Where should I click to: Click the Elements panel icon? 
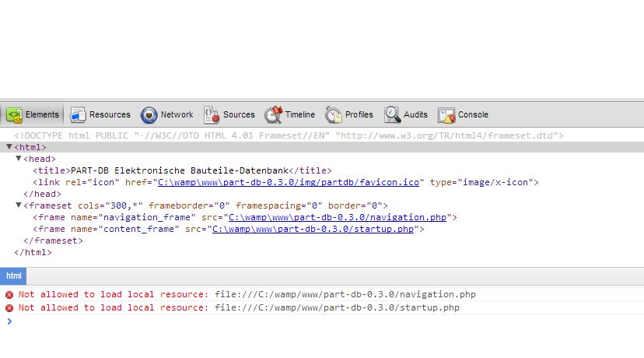[14, 114]
